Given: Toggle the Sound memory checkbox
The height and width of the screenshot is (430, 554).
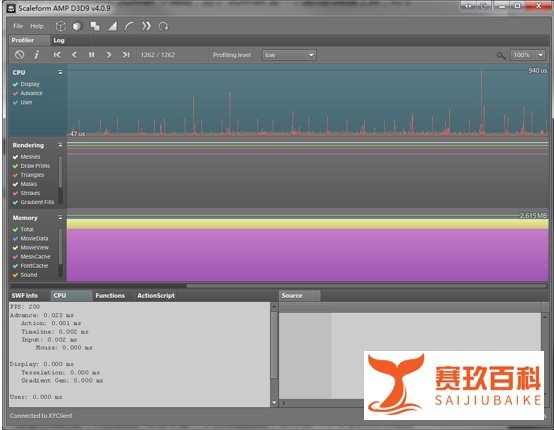Looking at the screenshot, I should [15, 275].
